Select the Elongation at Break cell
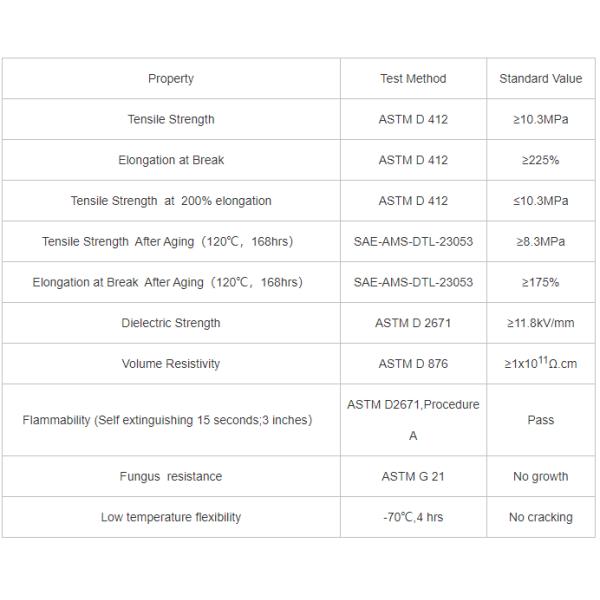Screen dimensions: 600x600 coord(171,160)
